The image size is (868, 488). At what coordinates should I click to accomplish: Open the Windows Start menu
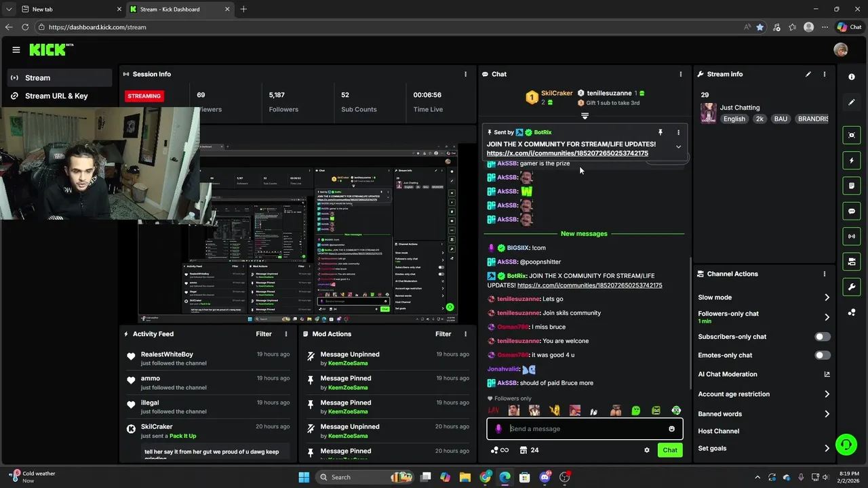[x=304, y=477]
